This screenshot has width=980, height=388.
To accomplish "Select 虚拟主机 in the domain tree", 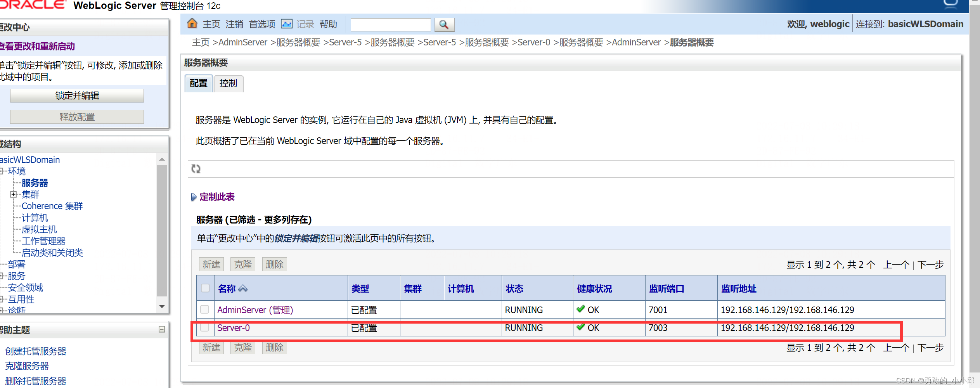I will 39,229.
